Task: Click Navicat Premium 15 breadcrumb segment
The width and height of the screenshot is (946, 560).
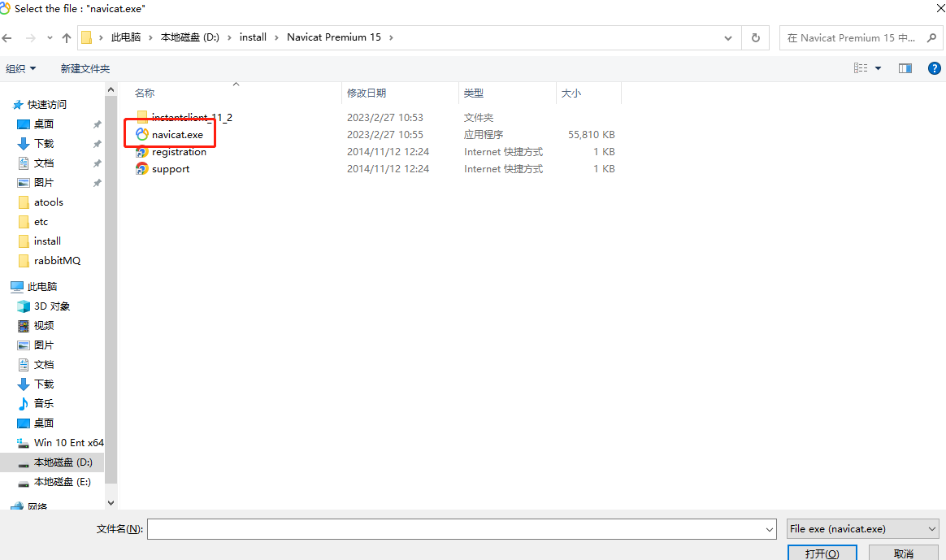Action: click(x=334, y=37)
